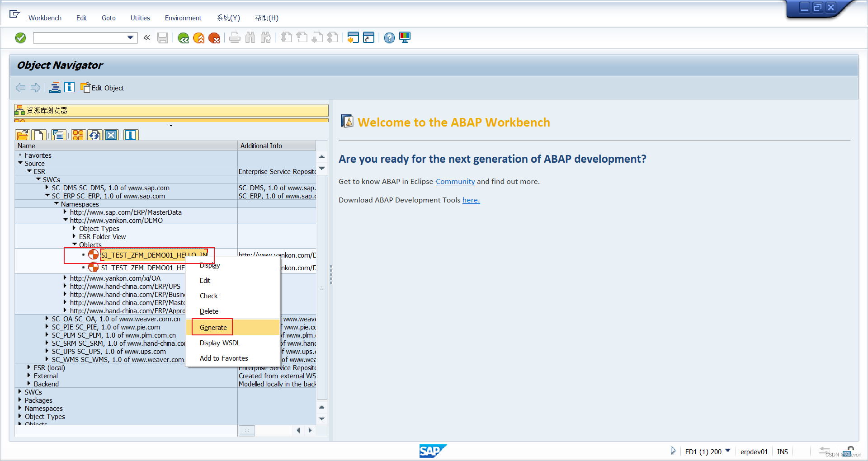
Task: Collapse http://www.yankon.com/DEMO namespace
Action: tap(66, 220)
